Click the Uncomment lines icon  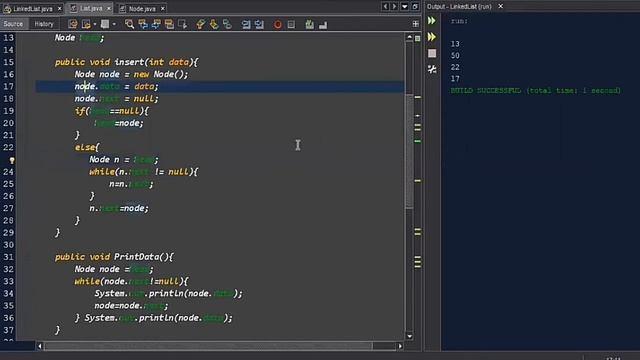(323, 24)
